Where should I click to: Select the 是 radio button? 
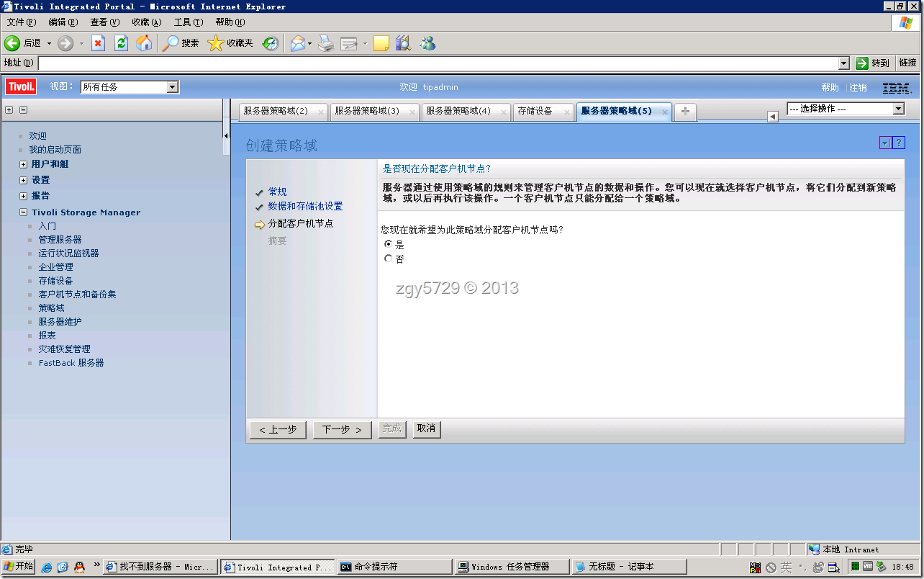pos(389,244)
